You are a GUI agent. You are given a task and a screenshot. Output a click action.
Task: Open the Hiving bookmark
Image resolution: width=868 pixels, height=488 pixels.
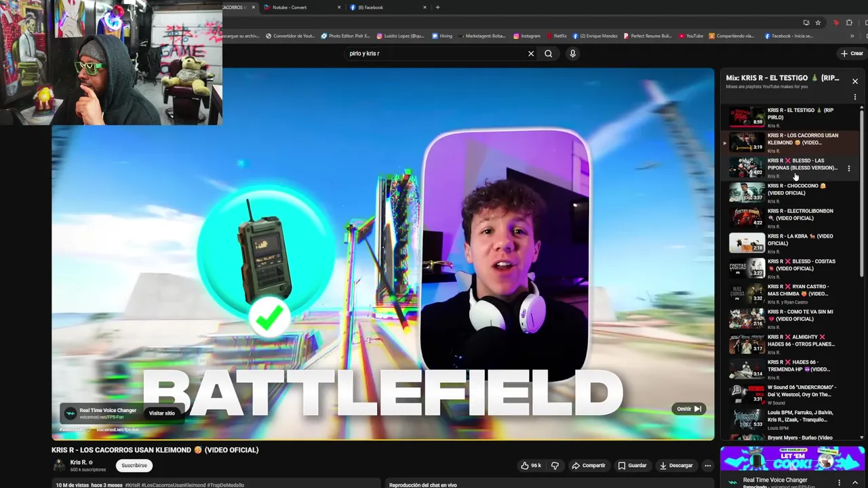[441, 36]
